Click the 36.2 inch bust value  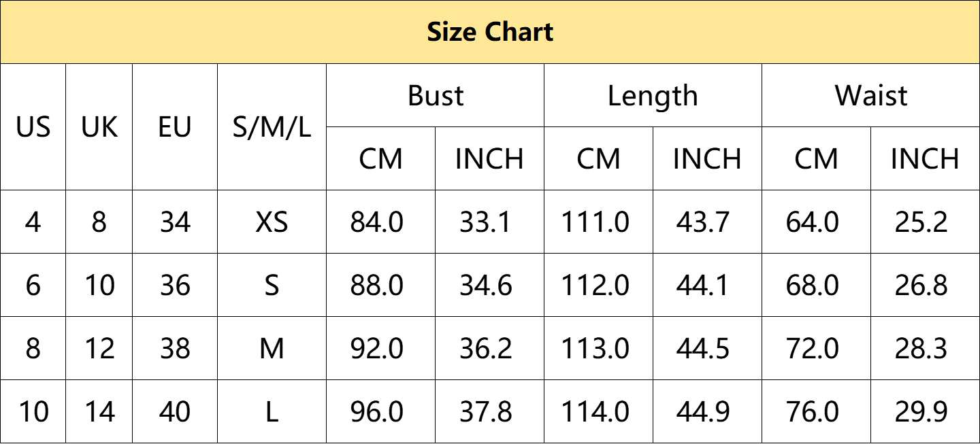point(489,349)
